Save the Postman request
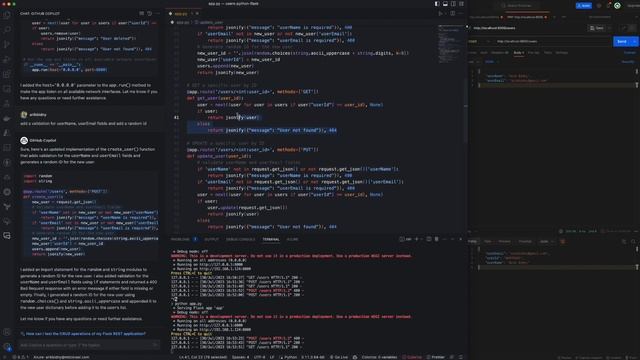The width and height of the screenshot is (640, 360). click(x=597, y=28)
